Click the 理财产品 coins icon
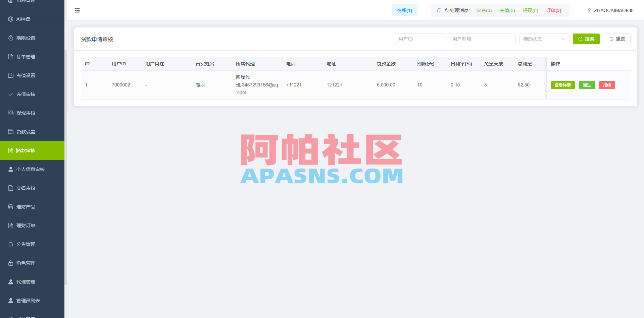 coord(11,207)
